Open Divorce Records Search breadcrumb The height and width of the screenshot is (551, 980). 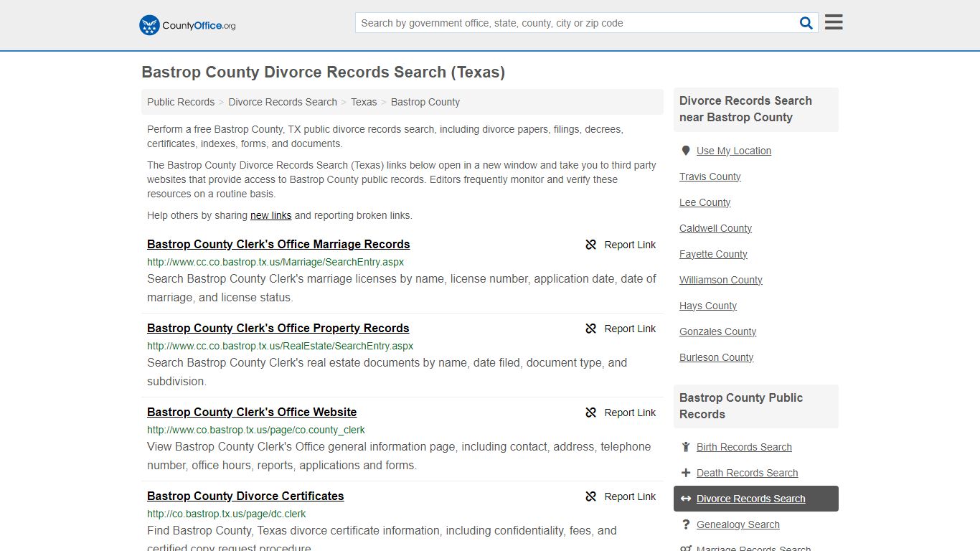click(283, 102)
